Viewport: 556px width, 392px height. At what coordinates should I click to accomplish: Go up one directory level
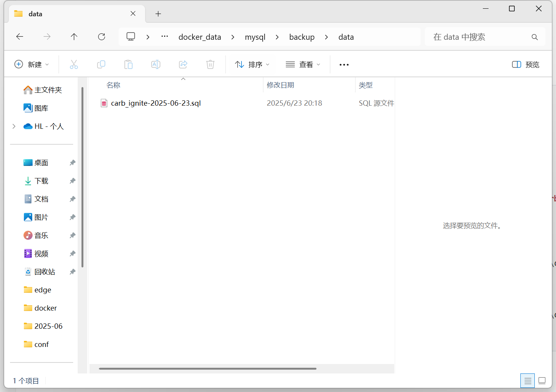[x=74, y=37]
